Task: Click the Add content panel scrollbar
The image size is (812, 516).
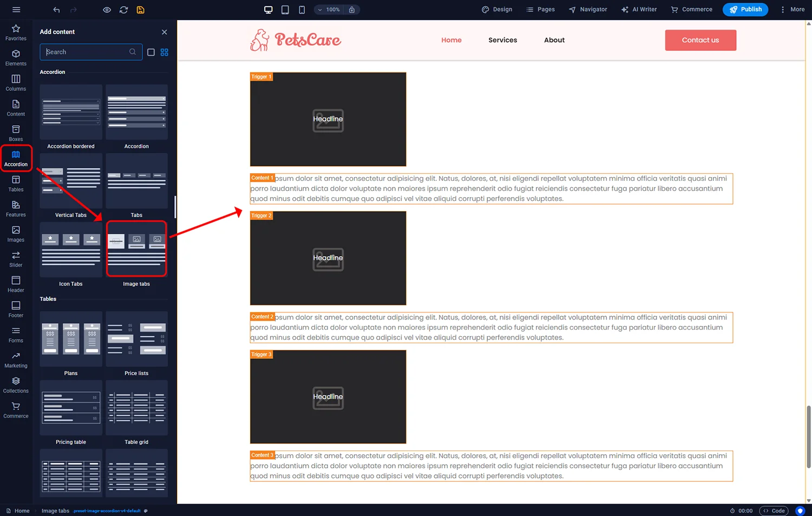Action: click(x=175, y=207)
